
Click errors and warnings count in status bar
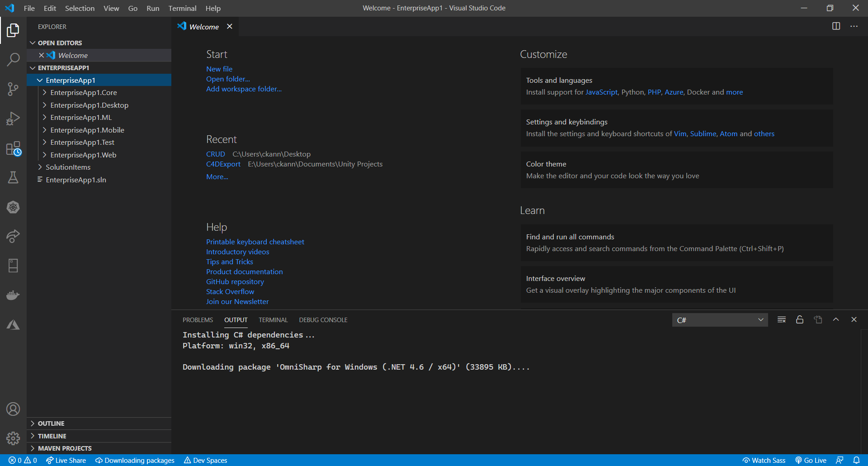tap(23, 460)
